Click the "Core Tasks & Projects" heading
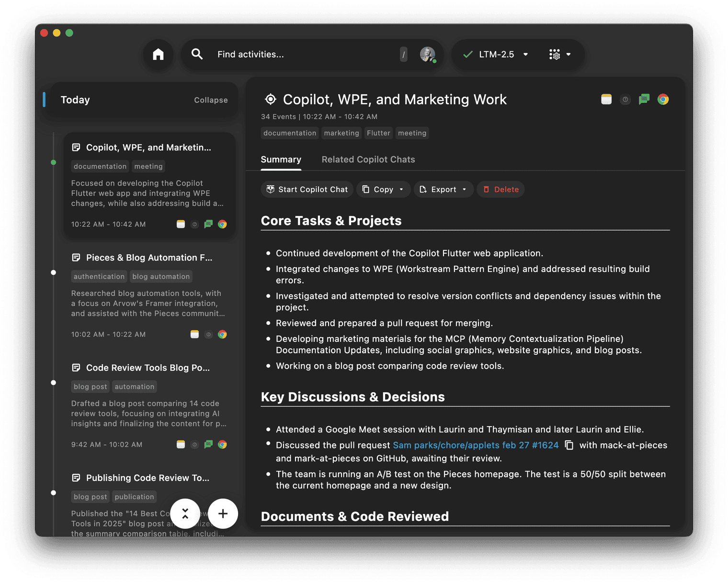The height and width of the screenshot is (583, 728). click(x=331, y=221)
